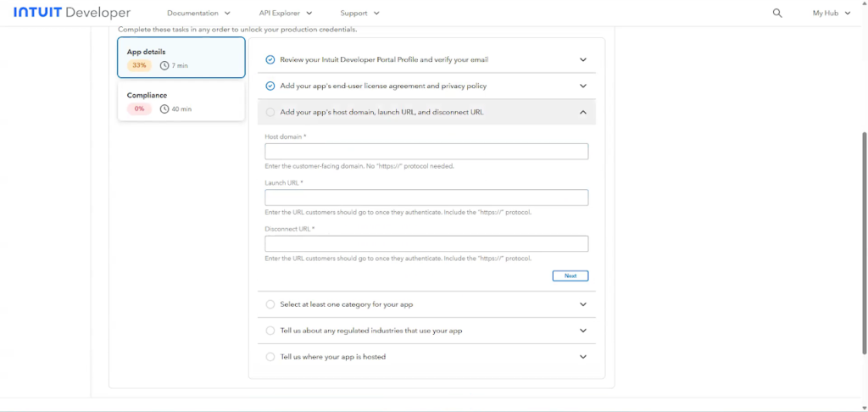
Task: Expand the regulated industries section chevron
Action: pyautogui.click(x=583, y=331)
